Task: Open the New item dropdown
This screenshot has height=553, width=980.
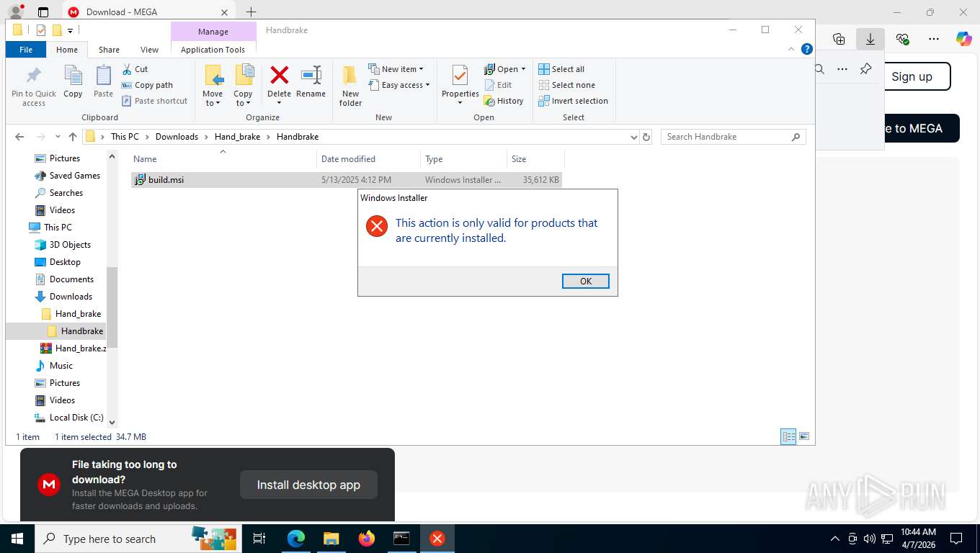Action: (x=396, y=69)
